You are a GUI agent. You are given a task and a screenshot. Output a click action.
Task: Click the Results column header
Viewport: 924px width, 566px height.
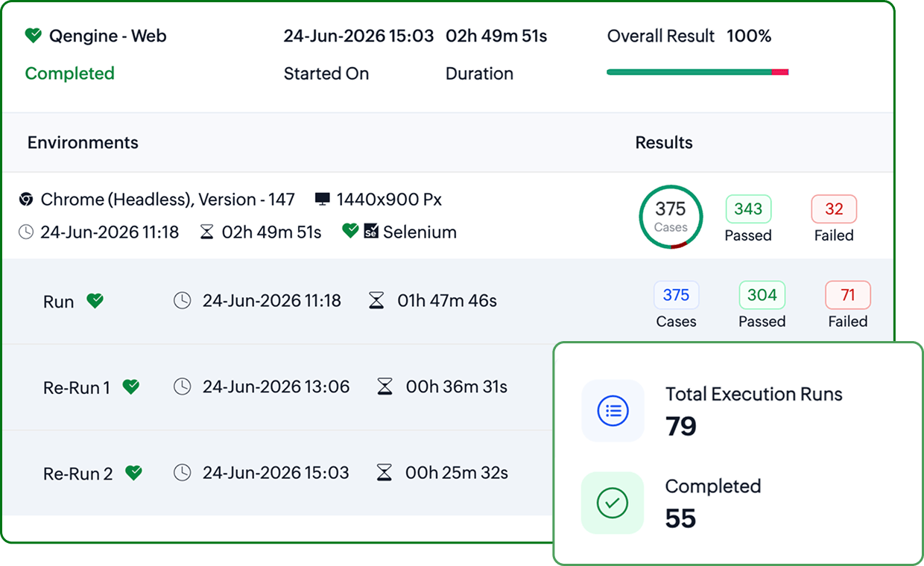pyautogui.click(x=664, y=142)
